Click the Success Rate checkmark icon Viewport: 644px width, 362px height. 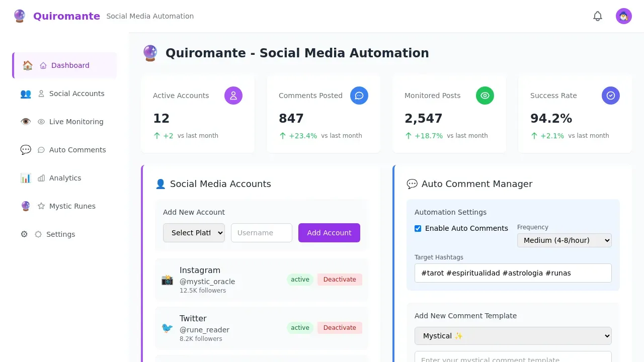click(x=611, y=96)
